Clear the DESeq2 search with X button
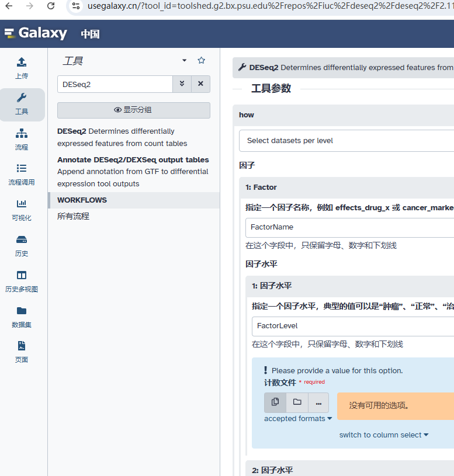The width and height of the screenshot is (454, 476). [x=200, y=84]
